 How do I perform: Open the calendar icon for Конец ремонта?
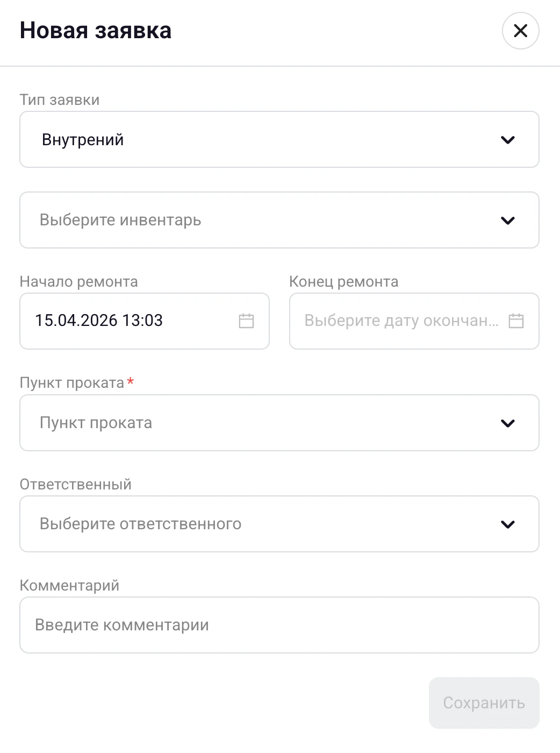516,321
